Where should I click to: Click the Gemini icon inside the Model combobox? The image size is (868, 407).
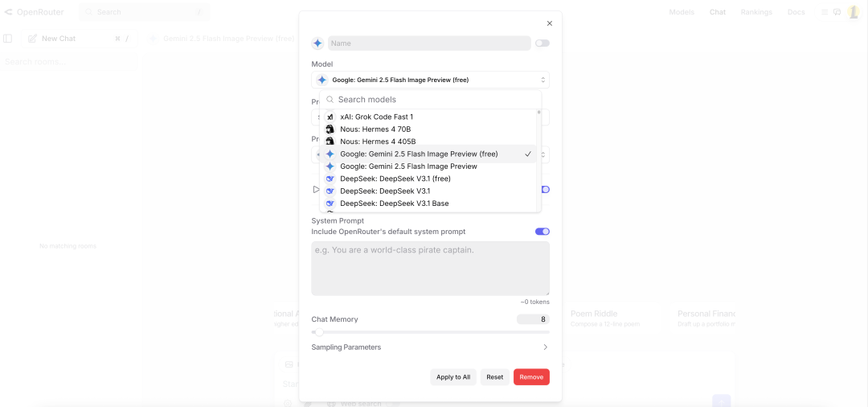click(x=322, y=80)
